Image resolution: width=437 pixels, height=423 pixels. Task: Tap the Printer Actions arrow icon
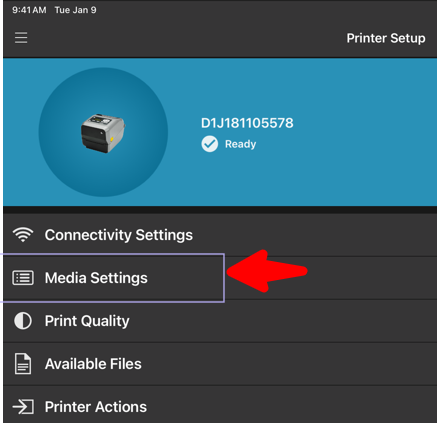point(23,407)
